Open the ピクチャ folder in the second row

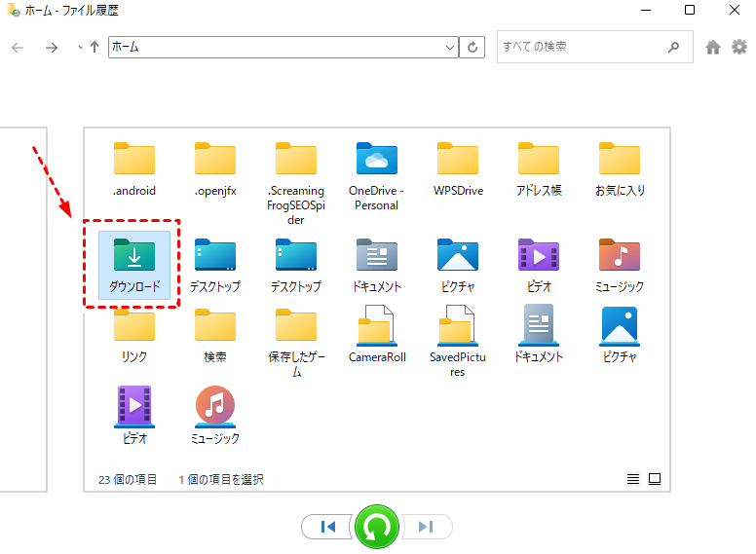point(458,266)
